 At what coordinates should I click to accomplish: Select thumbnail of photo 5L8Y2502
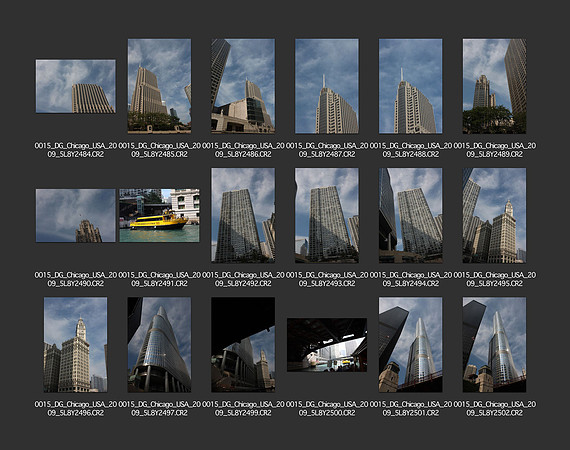[494, 345]
